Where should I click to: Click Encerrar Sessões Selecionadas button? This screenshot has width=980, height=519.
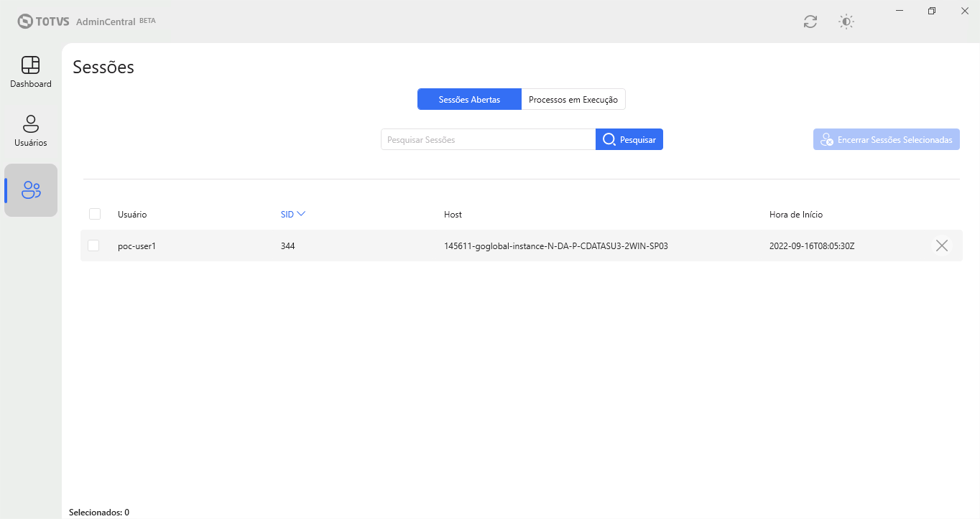coord(887,139)
